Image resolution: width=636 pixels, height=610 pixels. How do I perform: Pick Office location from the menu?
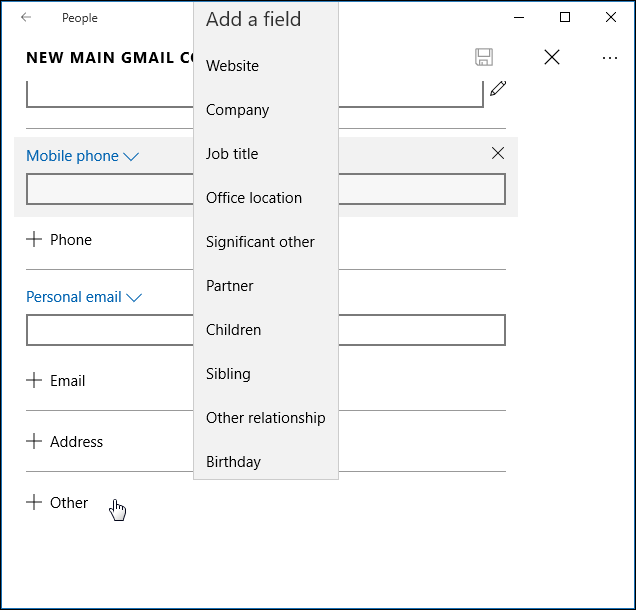(x=254, y=198)
